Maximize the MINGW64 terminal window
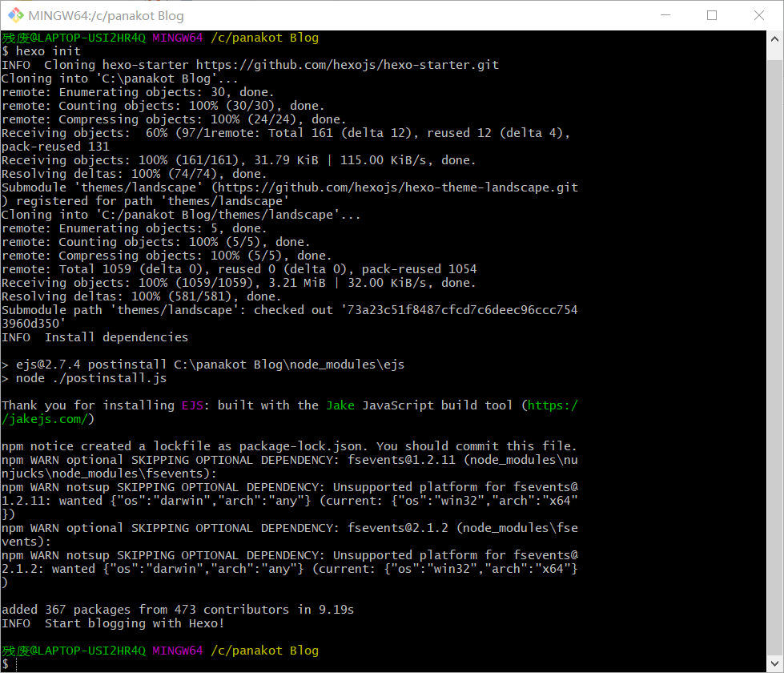 click(712, 15)
